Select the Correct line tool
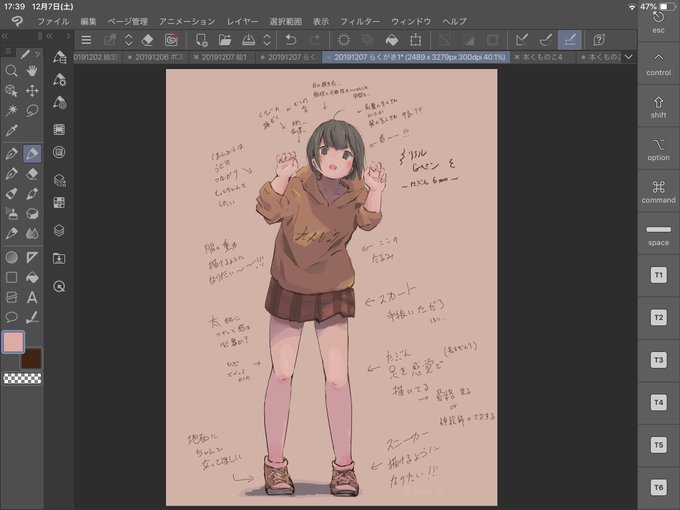The width and height of the screenshot is (680, 510). [32, 317]
